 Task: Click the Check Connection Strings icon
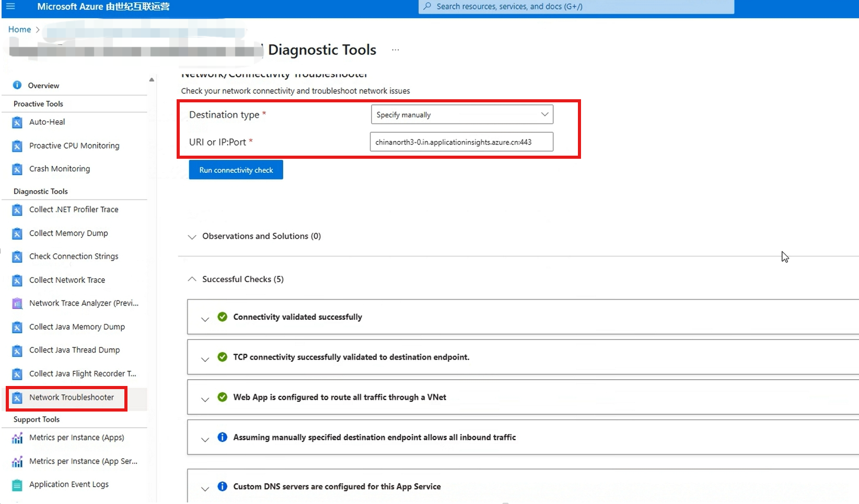click(x=17, y=256)
